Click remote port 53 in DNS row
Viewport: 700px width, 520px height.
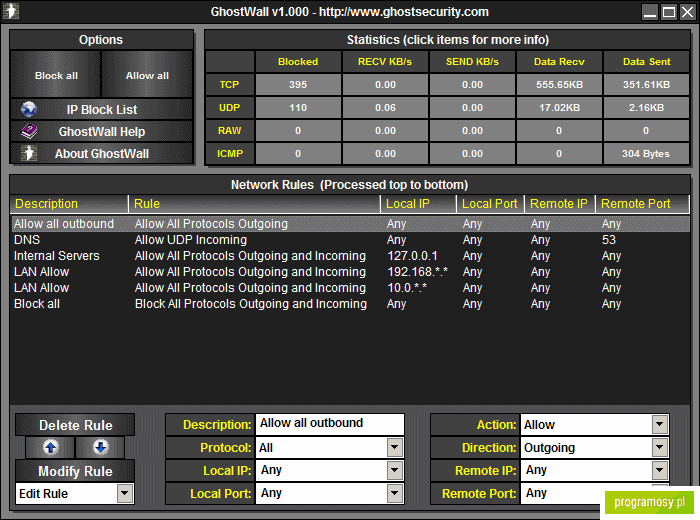point(608,240)
